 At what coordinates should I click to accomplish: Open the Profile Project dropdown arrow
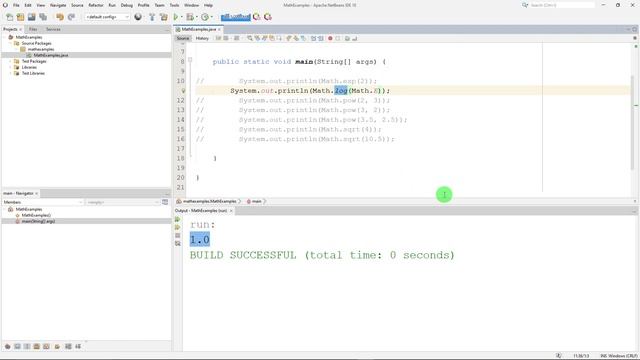click(x=211, y=17)
